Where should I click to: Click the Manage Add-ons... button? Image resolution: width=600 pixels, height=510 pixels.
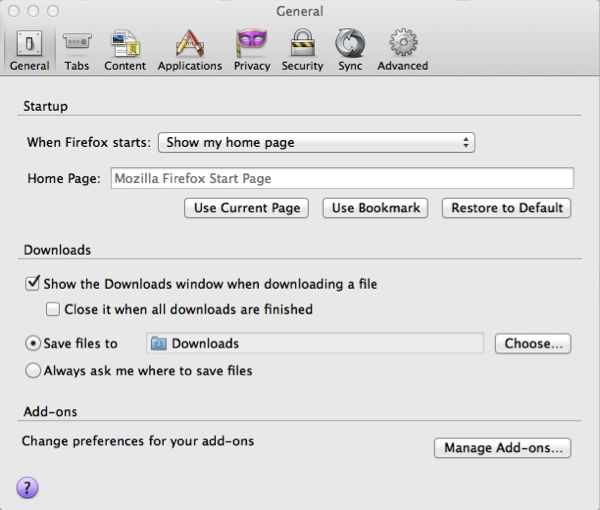click(x=502, y=448)
